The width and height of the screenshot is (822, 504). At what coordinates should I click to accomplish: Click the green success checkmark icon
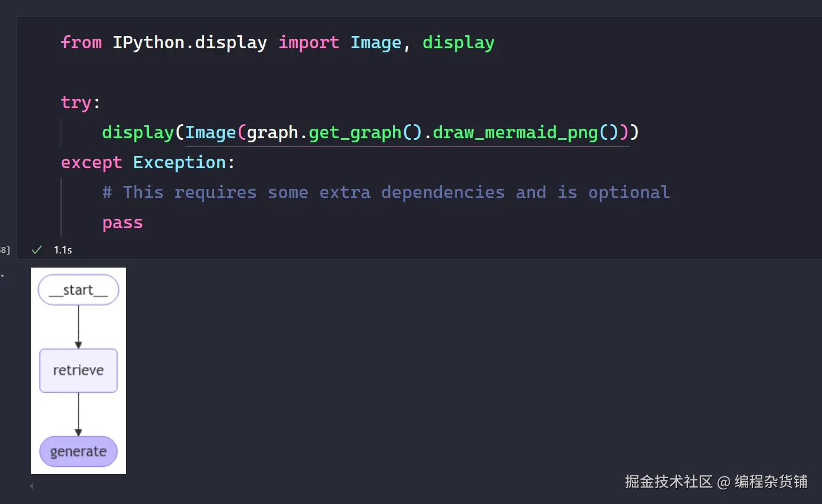(x=36, y=249)
